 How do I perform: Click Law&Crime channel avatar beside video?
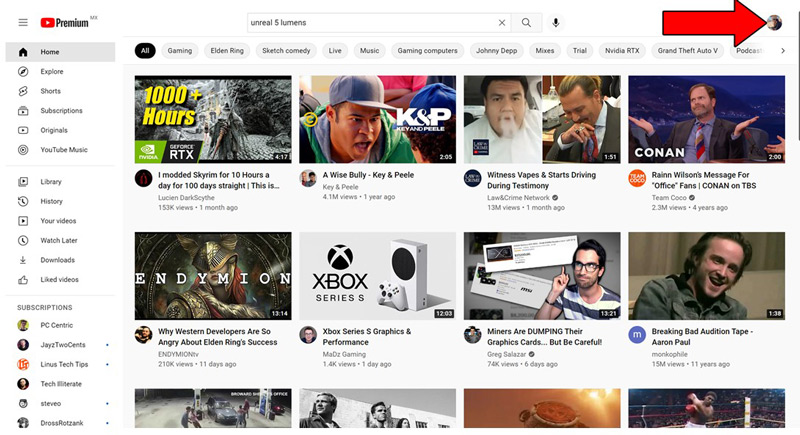tap(472, 178)
